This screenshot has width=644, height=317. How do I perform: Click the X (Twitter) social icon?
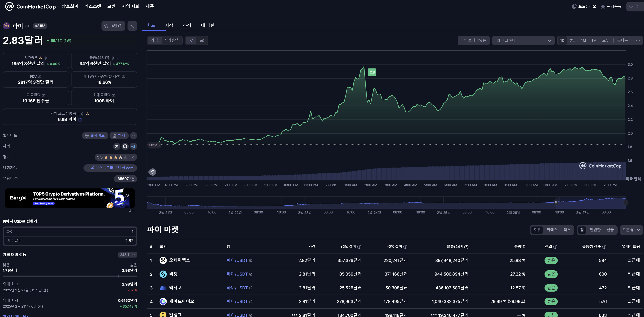click(117, 147)
